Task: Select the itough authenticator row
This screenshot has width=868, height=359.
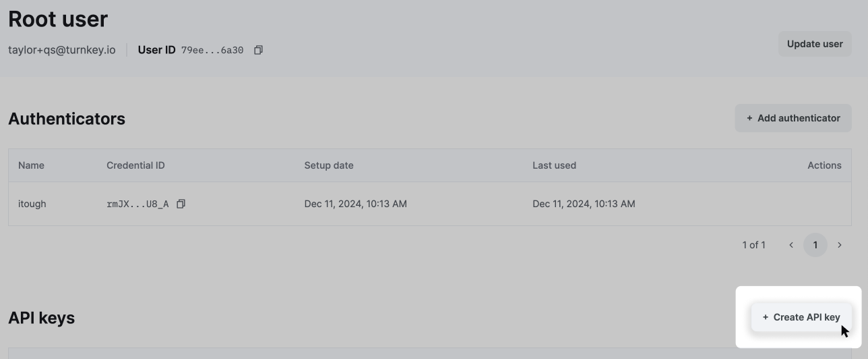Action: [430, 204]
